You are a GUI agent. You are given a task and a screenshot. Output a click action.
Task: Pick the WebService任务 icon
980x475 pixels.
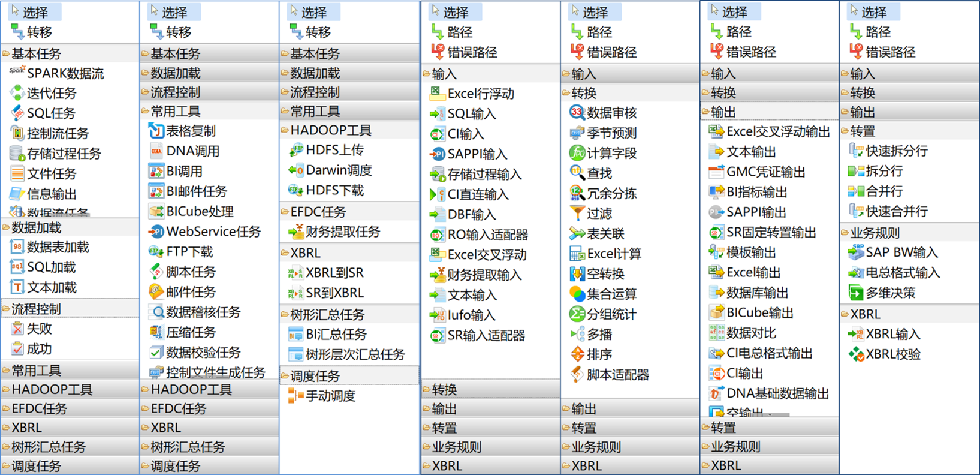(x=156, y=232)
